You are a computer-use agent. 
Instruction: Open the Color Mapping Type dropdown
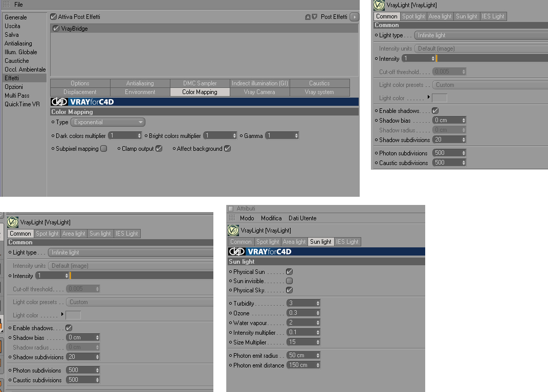[x=108, y=122]
